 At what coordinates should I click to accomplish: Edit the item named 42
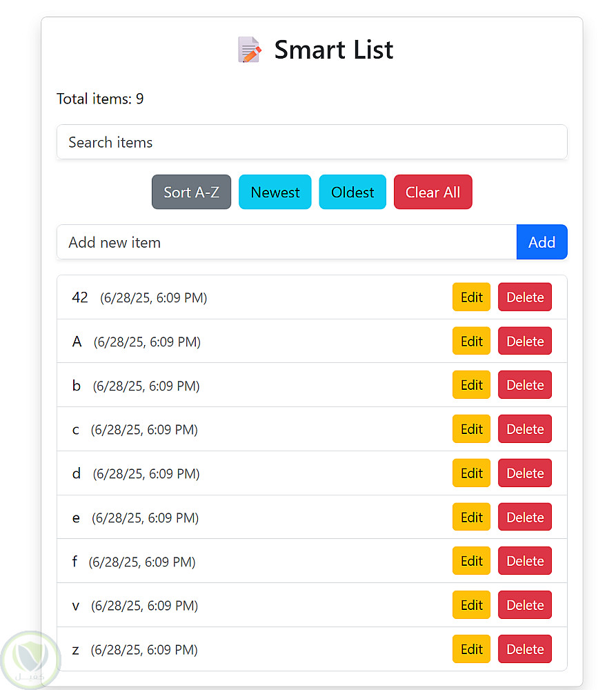pos(471,297)
